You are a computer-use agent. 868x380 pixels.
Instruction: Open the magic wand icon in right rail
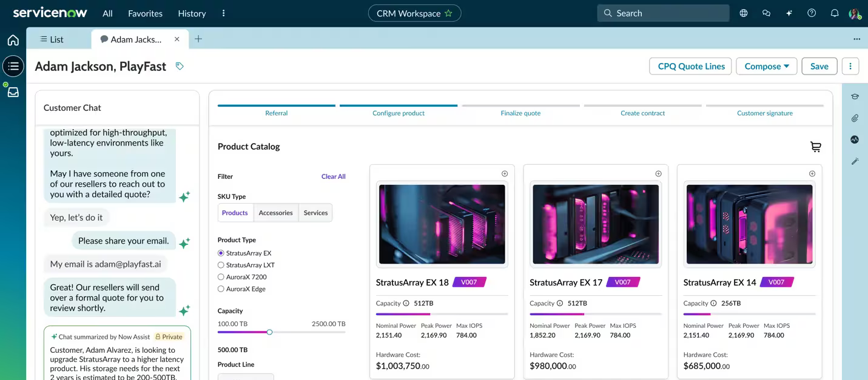tap(855, 161)
